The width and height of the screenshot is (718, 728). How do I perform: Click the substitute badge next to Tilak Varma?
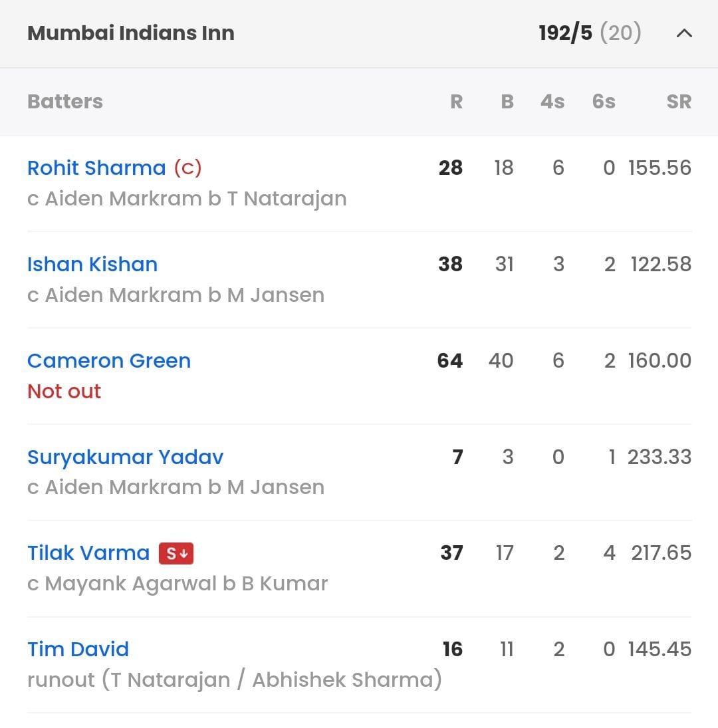coord(177,552)
